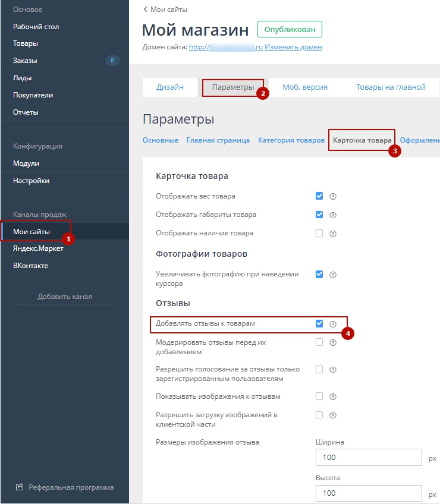This screenshot has width=440, height=504.
Task: Enable review moderation checkbox
Action: point(319,342)
